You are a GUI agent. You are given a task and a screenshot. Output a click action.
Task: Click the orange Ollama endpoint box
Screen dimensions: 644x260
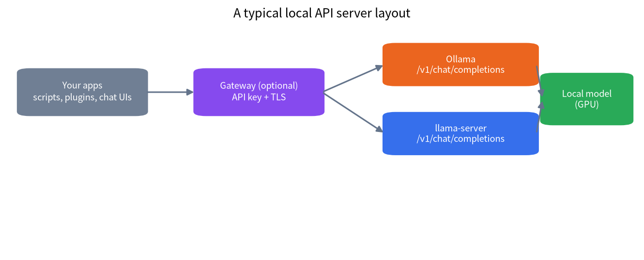(x=460, y=65)
